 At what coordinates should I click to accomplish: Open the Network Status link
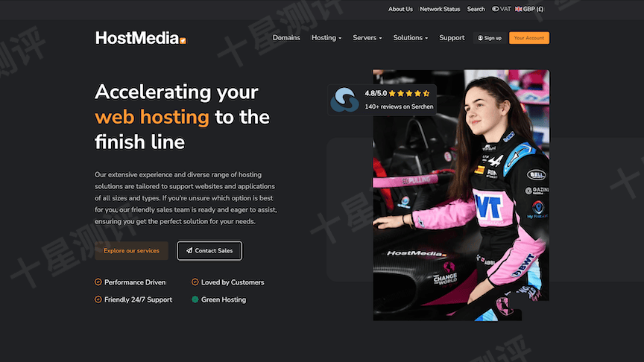tap(440, 9)
